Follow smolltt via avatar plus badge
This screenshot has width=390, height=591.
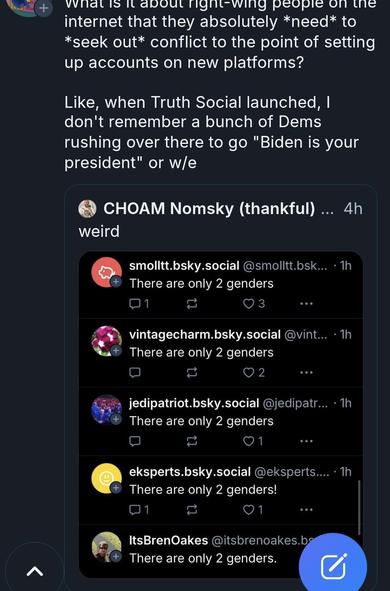116,282
